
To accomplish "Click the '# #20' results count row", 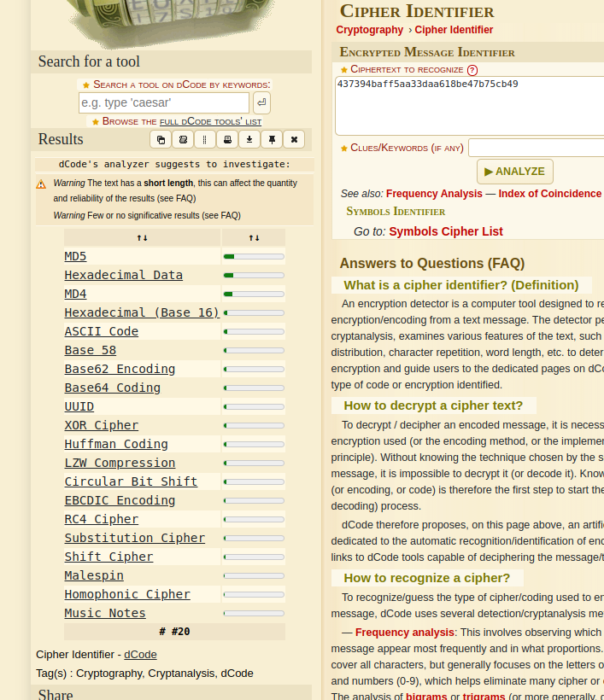I will click(x=174, y=632).
